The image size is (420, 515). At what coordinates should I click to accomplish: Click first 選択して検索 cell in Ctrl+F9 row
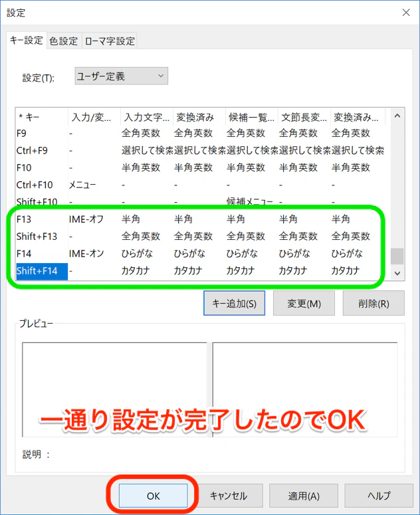[147, 150]
